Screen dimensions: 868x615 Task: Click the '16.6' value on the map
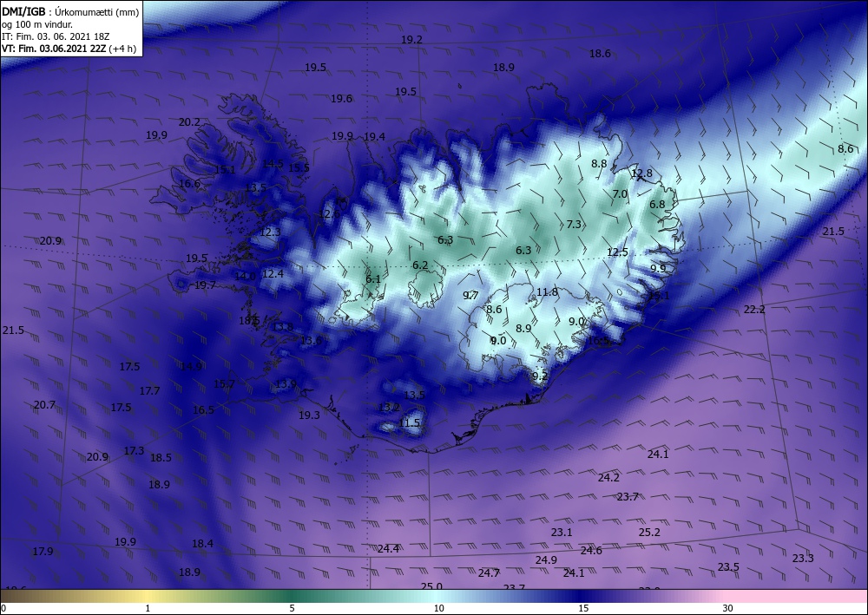pyautogui.click(x=189, y=184)
